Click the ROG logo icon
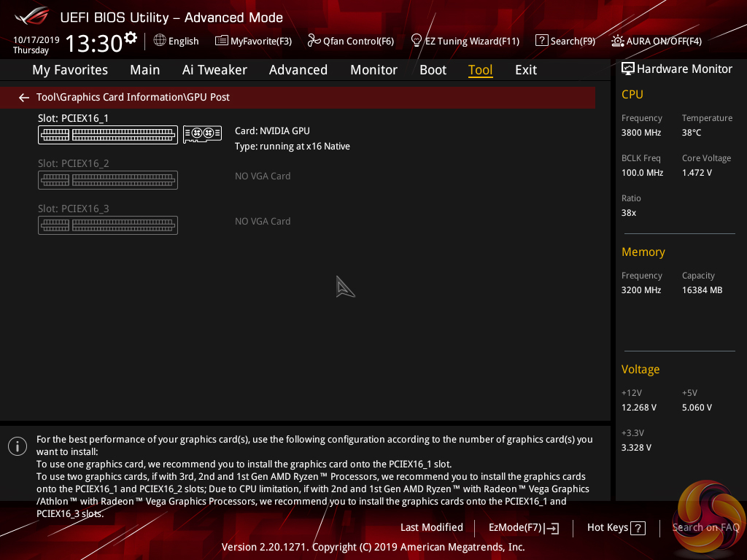747x560 pixels. coord(31,16)
